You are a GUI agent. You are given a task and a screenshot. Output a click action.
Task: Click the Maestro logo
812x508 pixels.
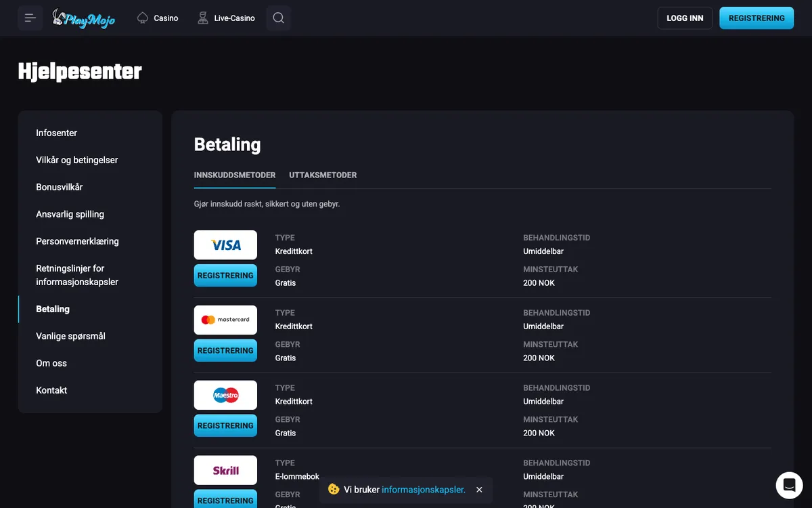(225, 395)
